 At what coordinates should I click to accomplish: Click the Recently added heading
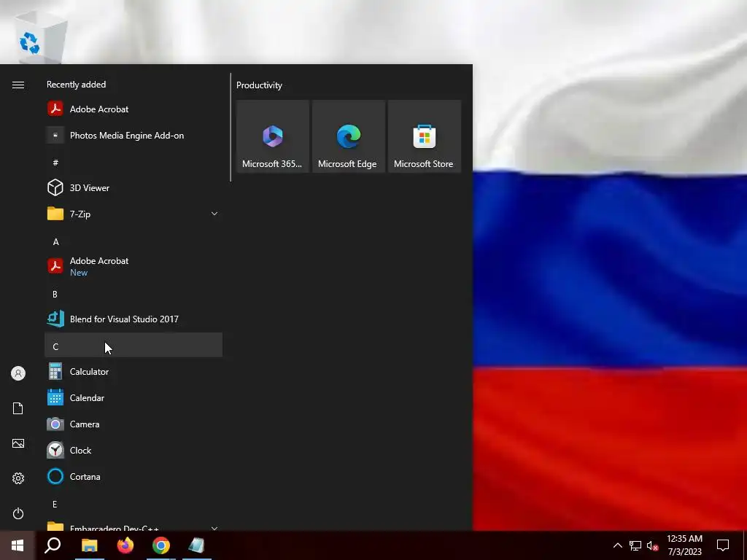pos(76,85)
